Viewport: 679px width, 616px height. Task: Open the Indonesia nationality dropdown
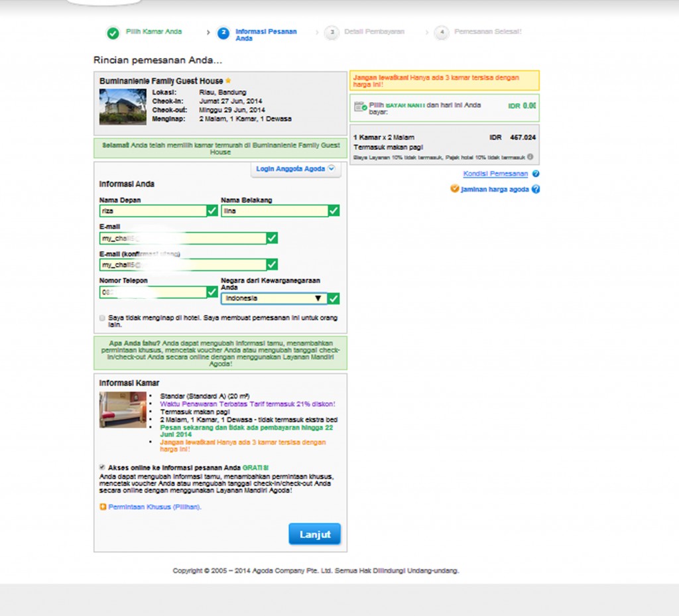click(274, 298)
